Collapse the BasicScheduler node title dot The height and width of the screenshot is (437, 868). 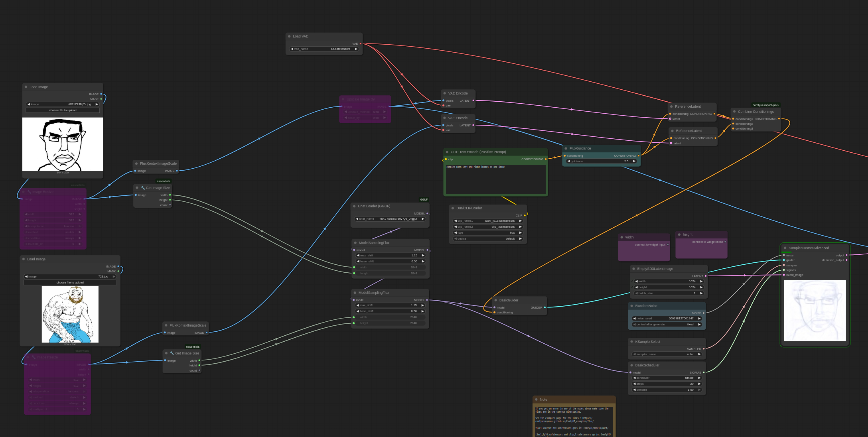pos(632,365)
